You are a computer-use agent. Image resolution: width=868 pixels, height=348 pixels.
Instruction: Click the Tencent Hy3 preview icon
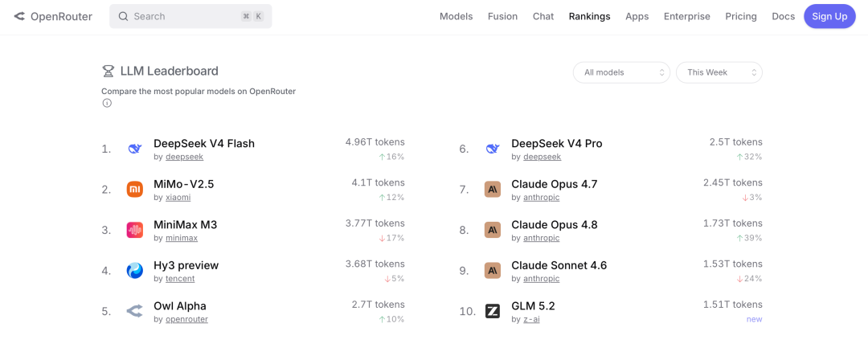click(134, 271)
